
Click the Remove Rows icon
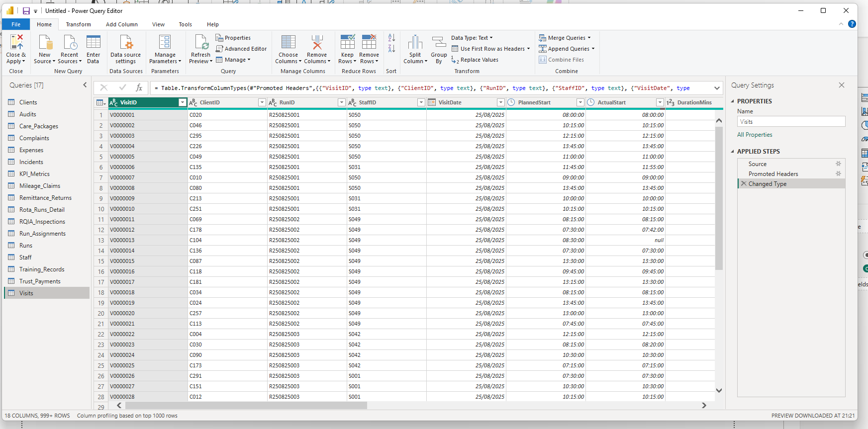(x=369, y=42)
